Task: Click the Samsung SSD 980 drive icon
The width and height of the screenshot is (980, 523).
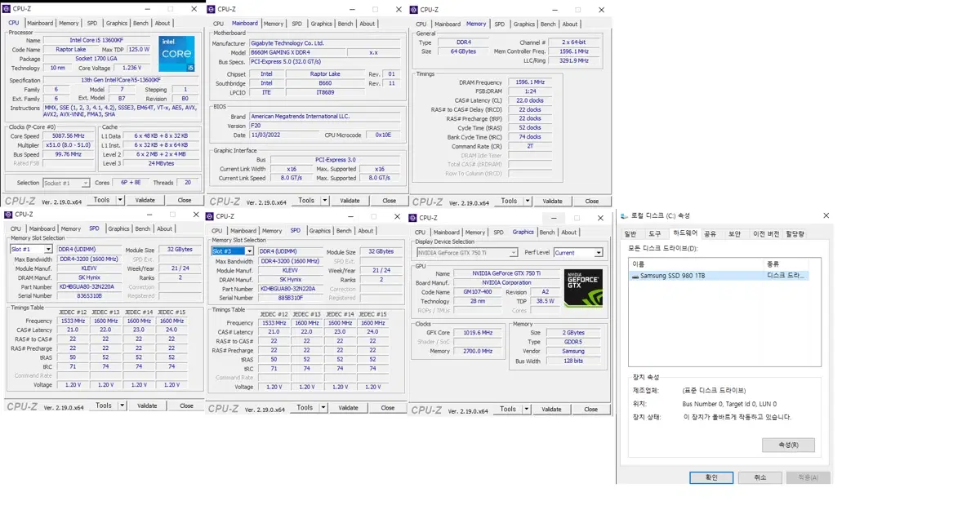Action: (636, 276)
